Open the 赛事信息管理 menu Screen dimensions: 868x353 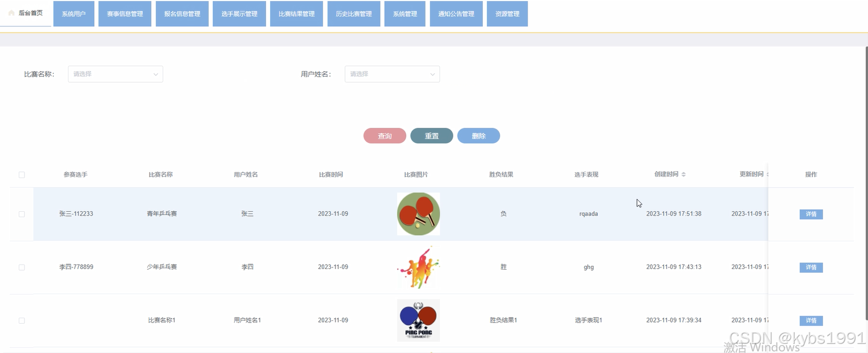tap(125, 14)
